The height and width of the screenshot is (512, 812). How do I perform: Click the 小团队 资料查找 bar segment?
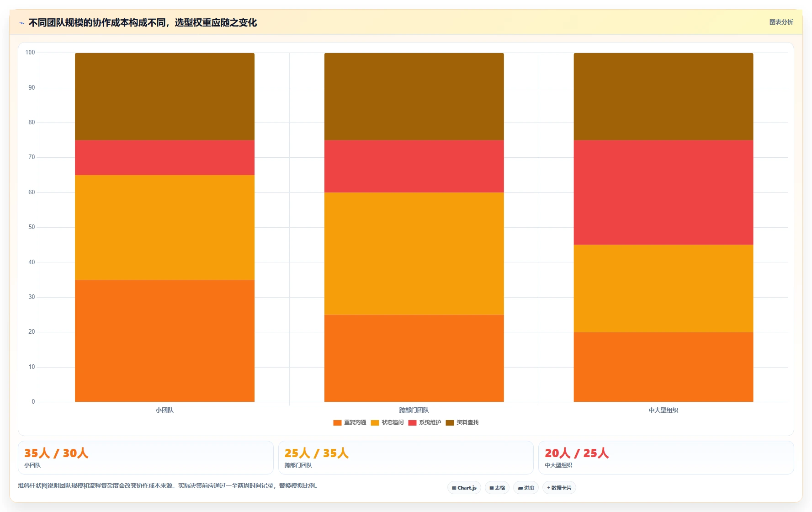coord(165,96)
